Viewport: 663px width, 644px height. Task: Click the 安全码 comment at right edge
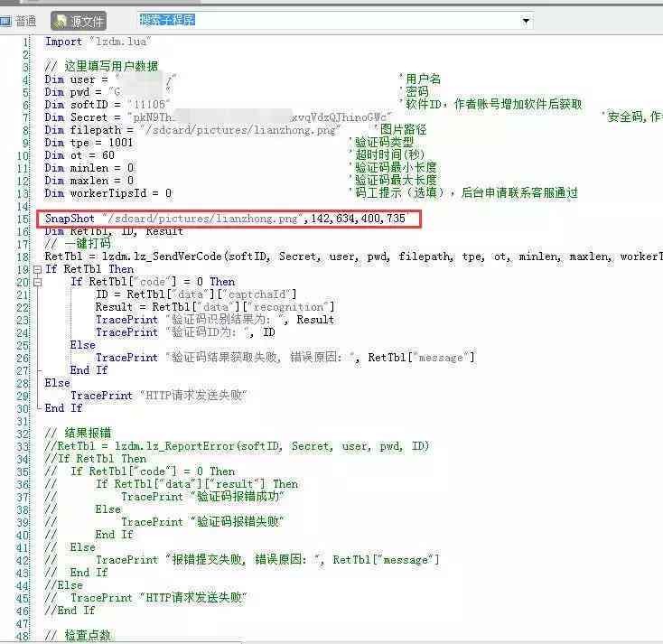(x=632, y=117)
